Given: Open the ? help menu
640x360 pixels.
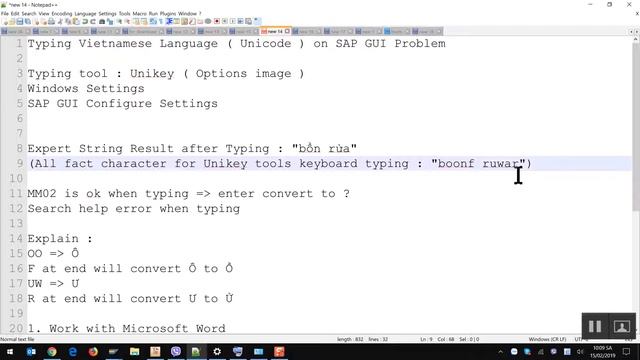Looking at the screenshot, I should pyautogui.click(x=200, y=13).
